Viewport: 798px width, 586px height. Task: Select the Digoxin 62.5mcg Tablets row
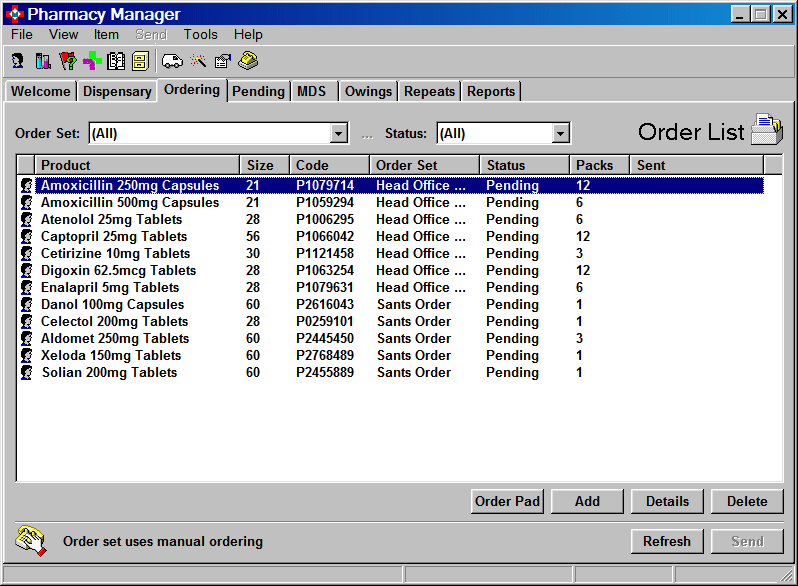point(118,270)
